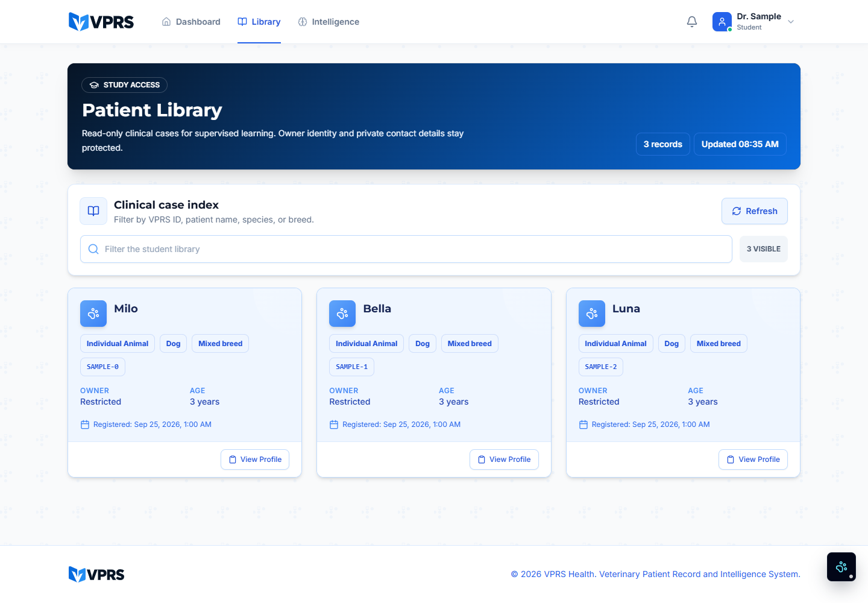Viewport: 868px width, 603px height.
Task: Click Bella's paw avatar icon
Action: [x=342, y=314]
